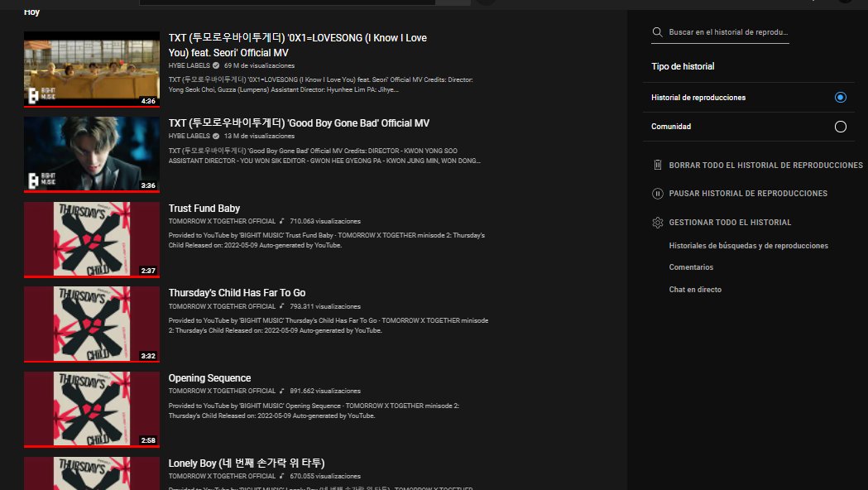868x490 pixels.
Task: Click the Tipo de historial heading
Action: (x=683, y=66)
